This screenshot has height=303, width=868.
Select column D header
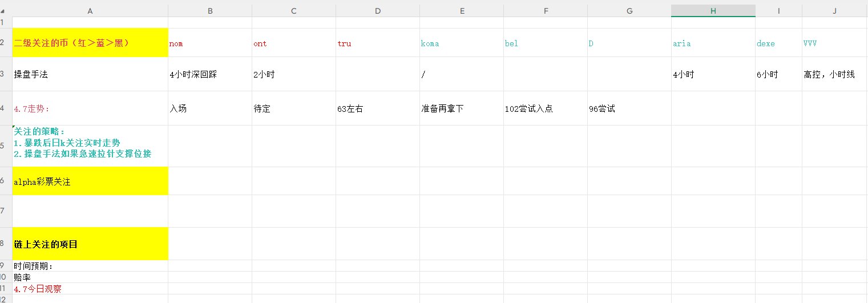pyautogui.click(x=378, y=11)
